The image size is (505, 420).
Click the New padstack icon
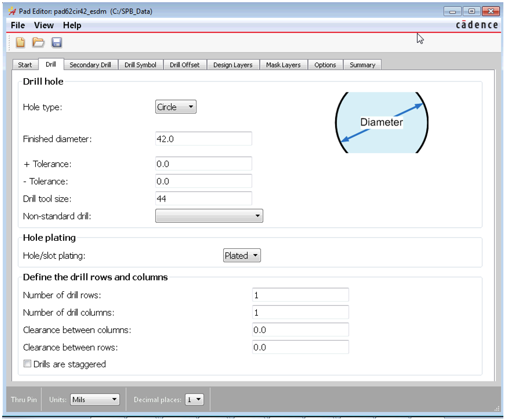click(x=20, y=42)
